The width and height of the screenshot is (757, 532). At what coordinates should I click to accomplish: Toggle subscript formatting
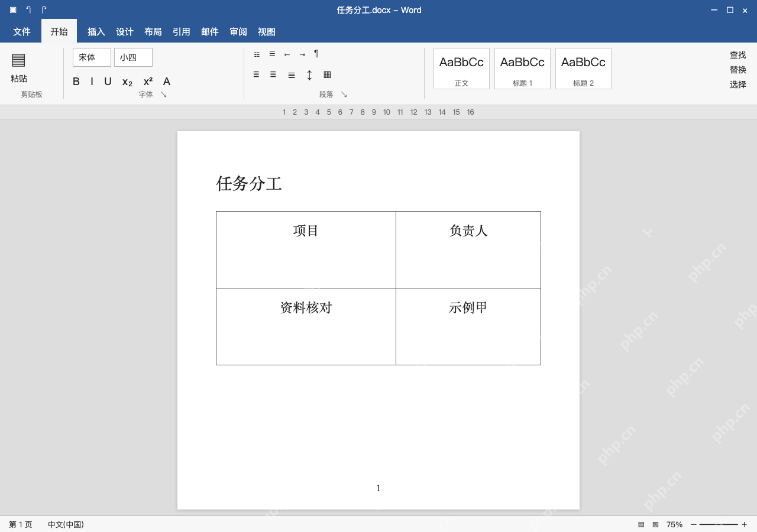pyautogui.click(x=127, y=82)
